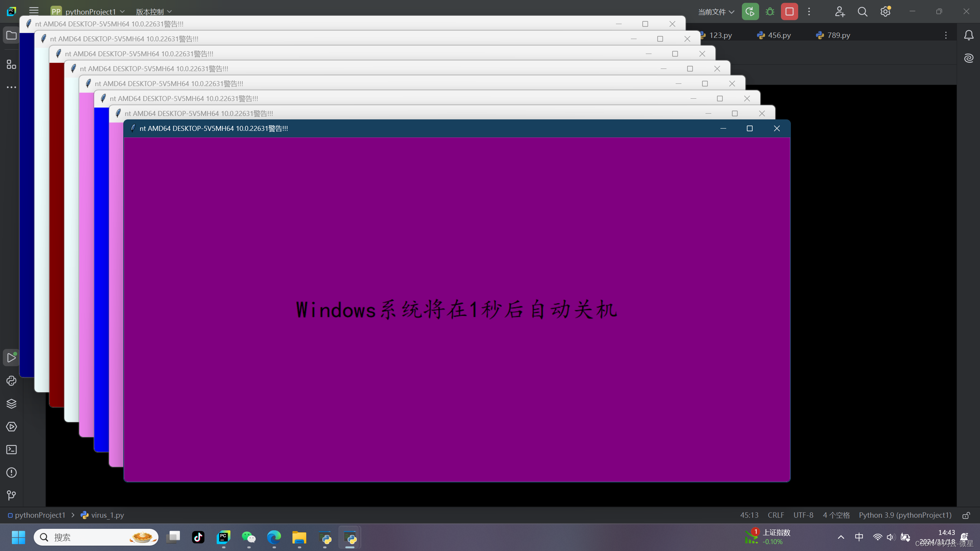Image resolution: width=980 pixels, height=551 pixels.
Task: Open WeChat from the taskbar
Action: point(249,537)
